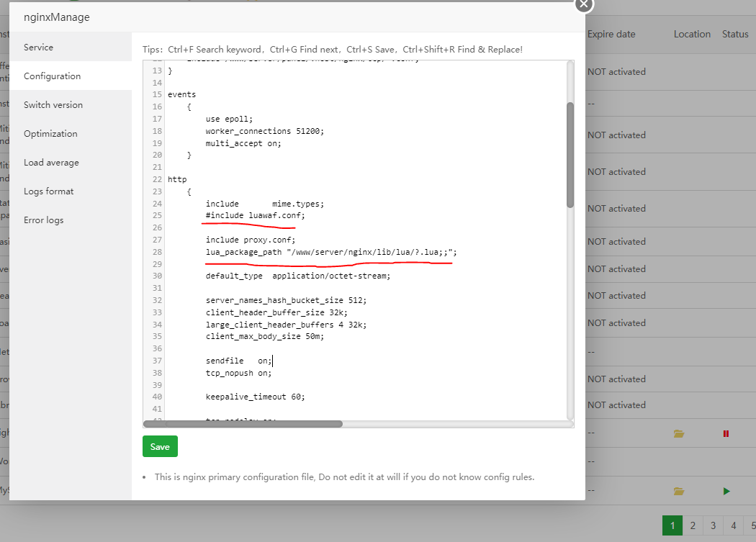Click 'default_type application/octet-stream;' line
The width and height of the screenshot is (756, 542).
tap(298, 276)
